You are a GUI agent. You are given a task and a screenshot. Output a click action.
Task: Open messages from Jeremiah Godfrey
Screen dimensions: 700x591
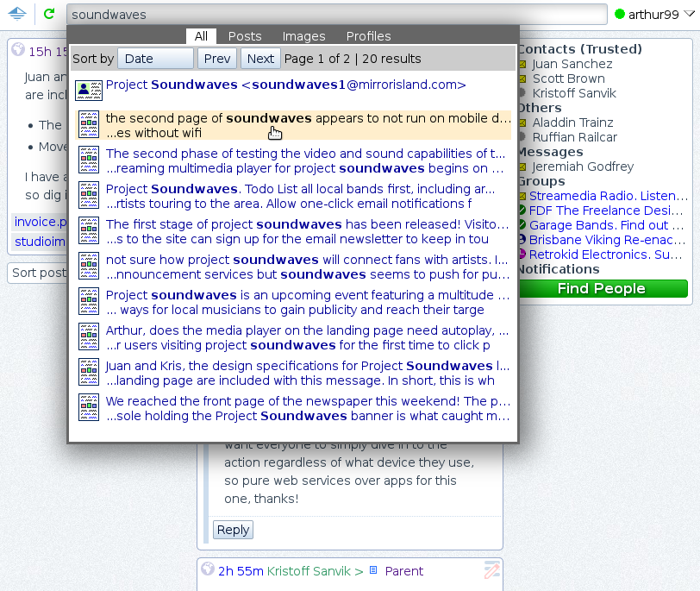[x=583, y=167]
